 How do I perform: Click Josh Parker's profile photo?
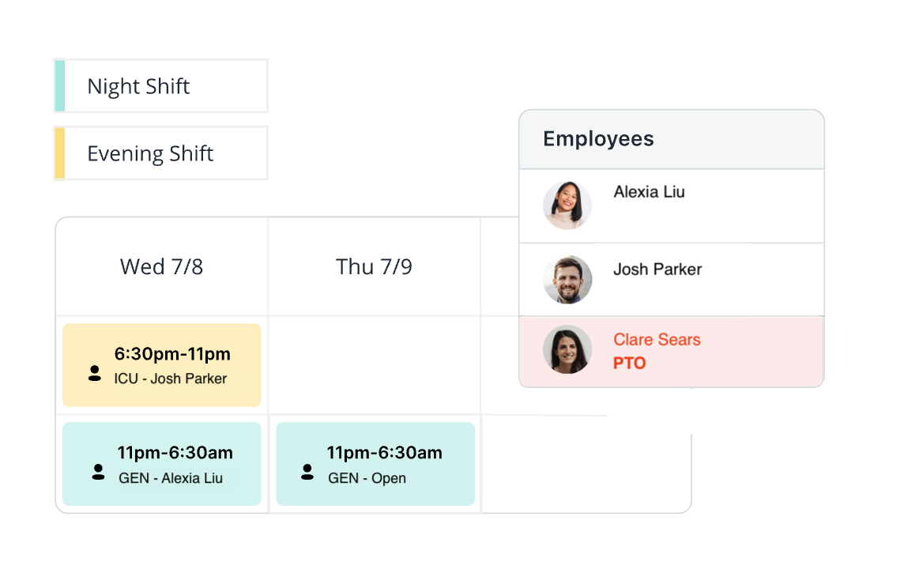tap(567, 280)
